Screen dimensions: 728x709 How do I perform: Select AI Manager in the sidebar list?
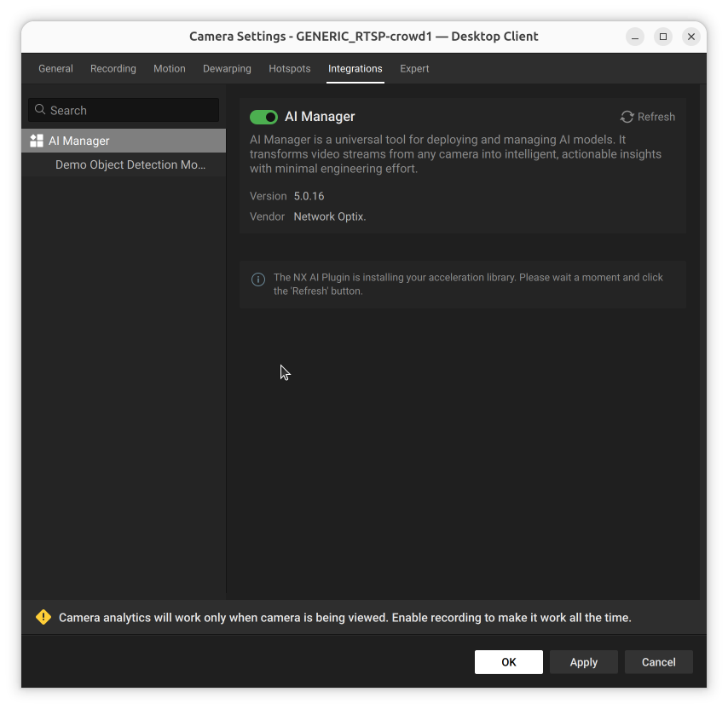pyautogui.click(x=124, y=141)
